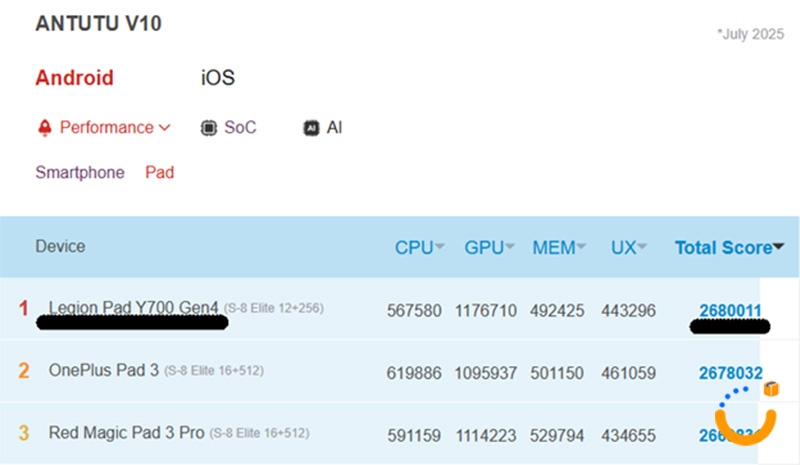Click the Device column header
Viewport: 800px width, 465px height.
tap(60, 247)
